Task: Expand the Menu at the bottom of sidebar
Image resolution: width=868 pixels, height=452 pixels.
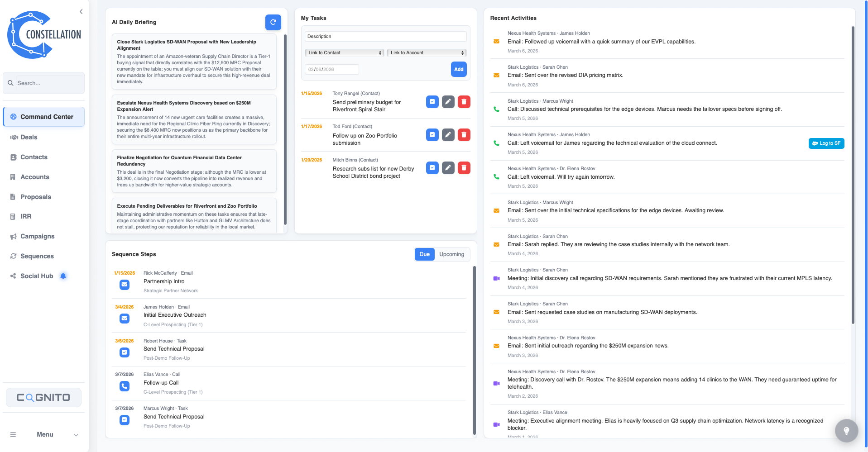Action: click(x=44, y=434)
